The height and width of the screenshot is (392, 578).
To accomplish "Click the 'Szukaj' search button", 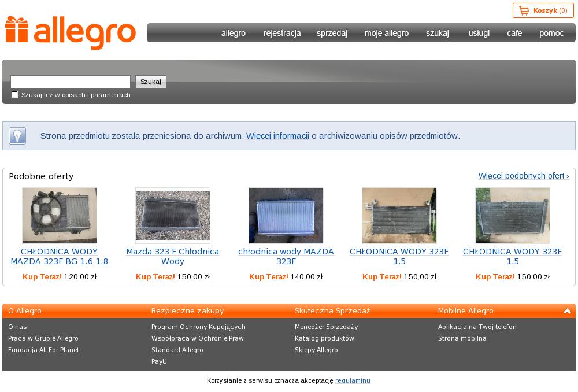I will (x=151, y=82).
